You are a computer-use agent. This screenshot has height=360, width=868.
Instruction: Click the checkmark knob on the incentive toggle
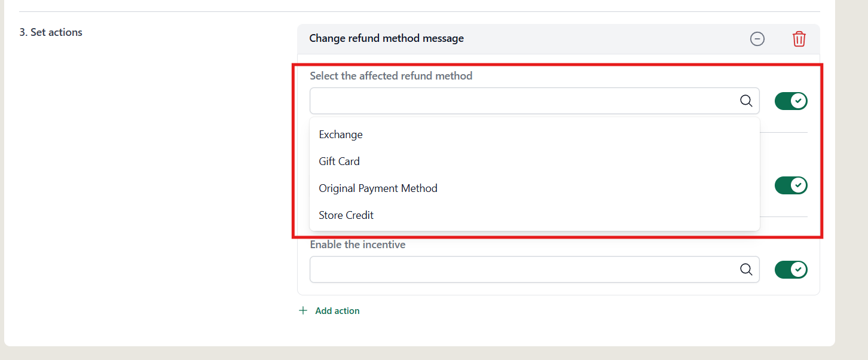[798, 270]
